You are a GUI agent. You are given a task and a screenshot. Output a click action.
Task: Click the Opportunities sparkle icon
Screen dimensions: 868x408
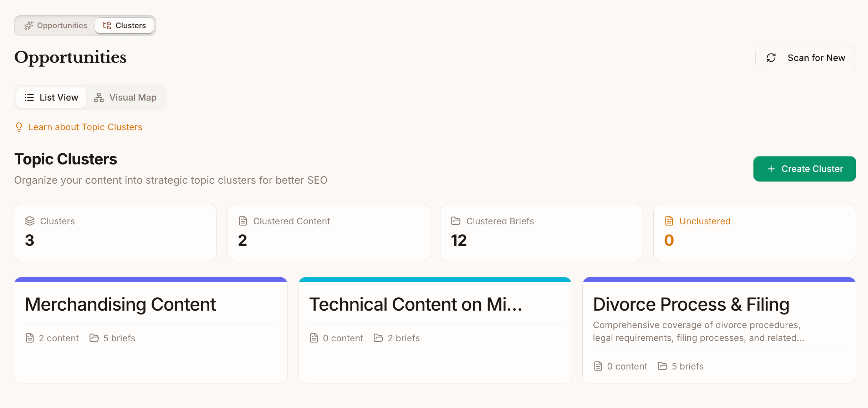[29, 25]
